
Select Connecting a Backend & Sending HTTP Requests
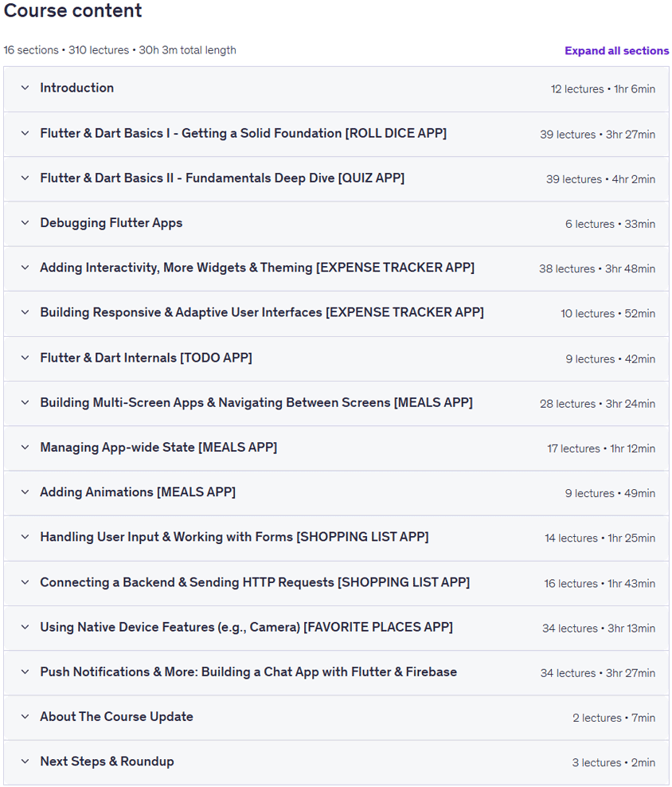[255, 582]
